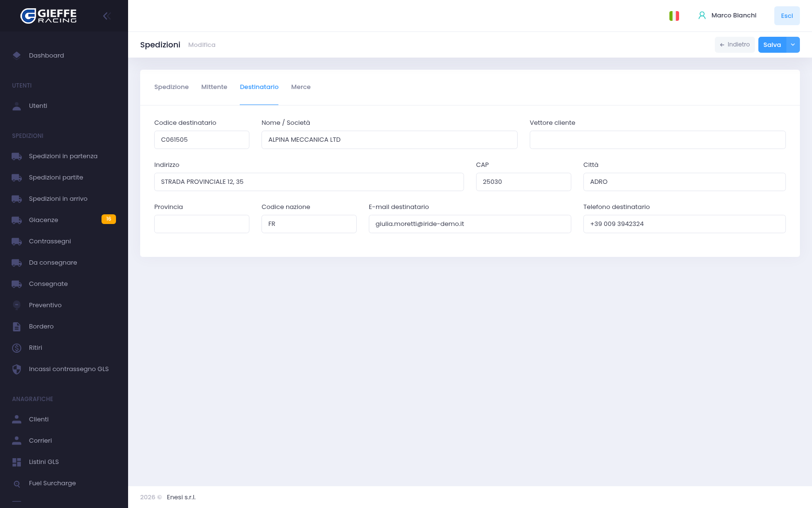Click the Fuel Surcharge magnifier icon
The image size is (812, 508).
click(x=17, y=483)
